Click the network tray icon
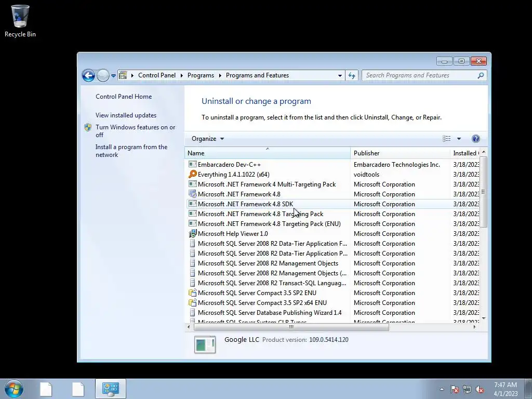The height and width of the screenshot is (399, 532). pyautogui.click(x=467, y=389)
